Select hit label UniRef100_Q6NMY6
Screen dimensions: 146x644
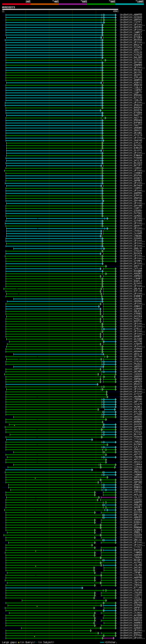[131, 80]
